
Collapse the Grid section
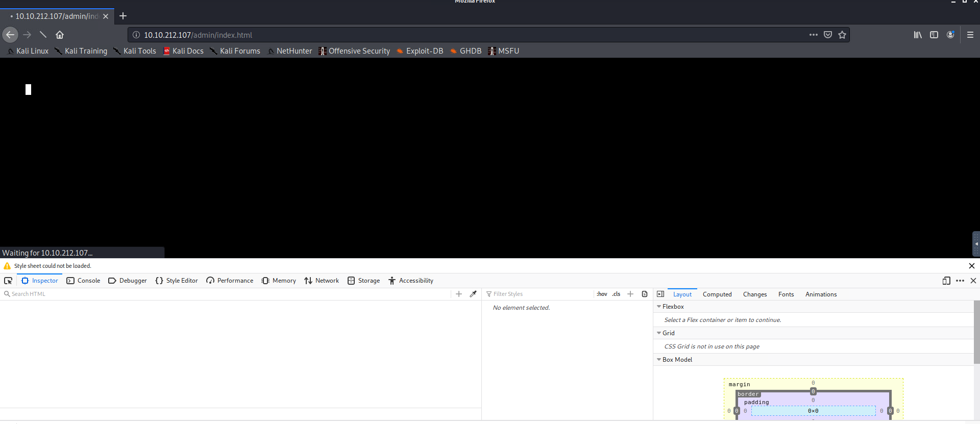659,333
